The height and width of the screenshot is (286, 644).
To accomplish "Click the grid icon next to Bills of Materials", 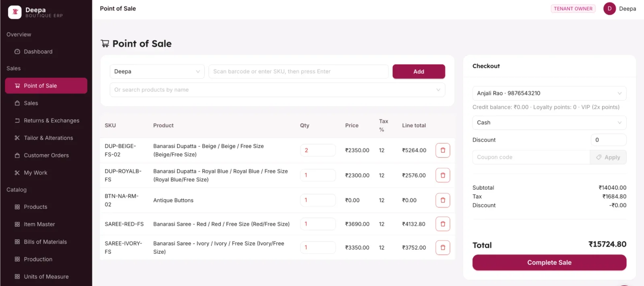I will tap(17, 242).
